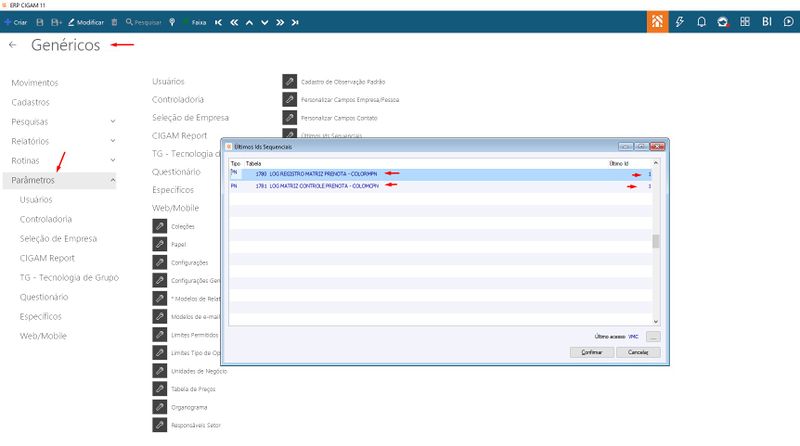Click the double-right fast-forward arrow
The width and height of the screenshot is (800, 446).
pos(280,22)
